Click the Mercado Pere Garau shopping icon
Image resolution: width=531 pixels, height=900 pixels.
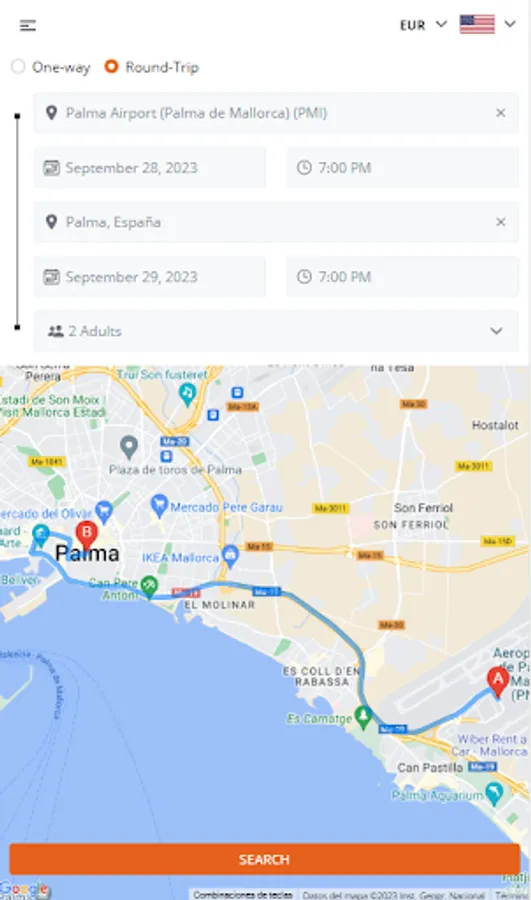(159, 506)
